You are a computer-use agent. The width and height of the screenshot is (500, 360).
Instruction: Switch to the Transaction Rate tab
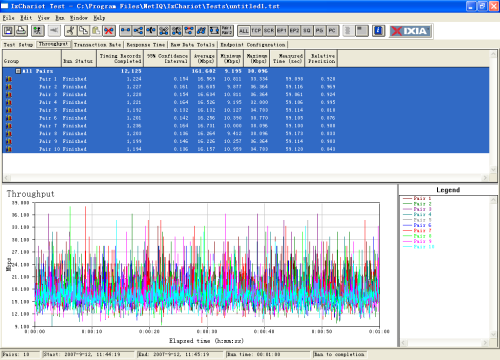pos(97,45)
